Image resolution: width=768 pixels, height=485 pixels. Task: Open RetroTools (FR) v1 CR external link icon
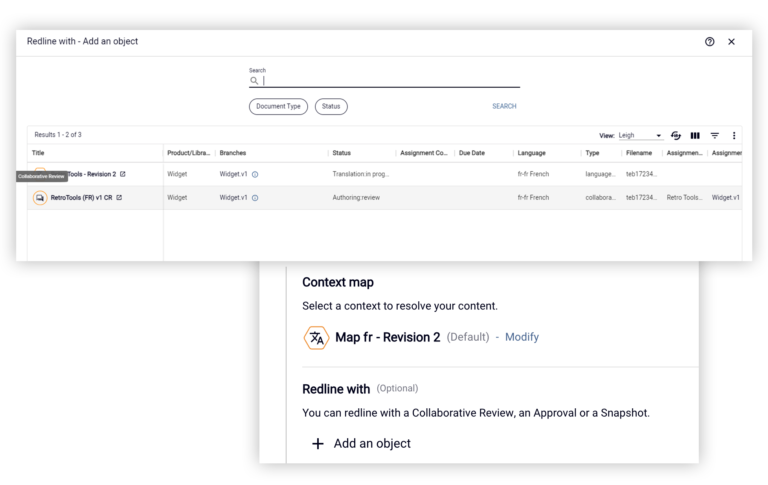(x=119, y=197)
